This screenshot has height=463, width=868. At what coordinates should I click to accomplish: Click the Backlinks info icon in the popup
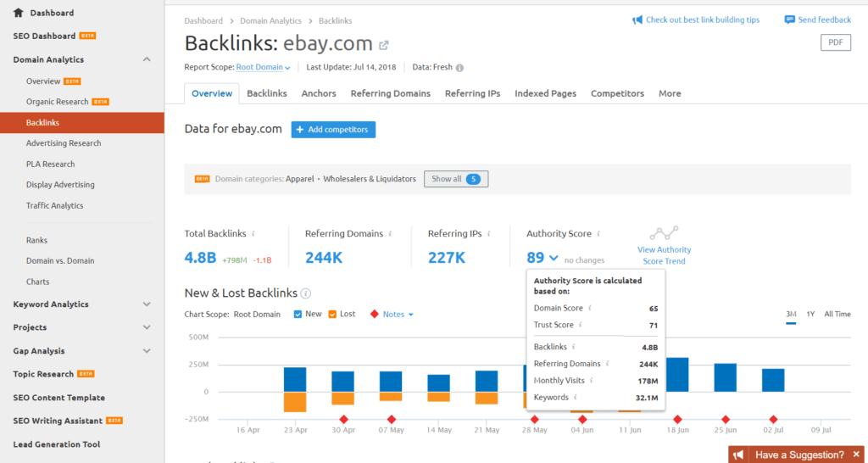574,347
